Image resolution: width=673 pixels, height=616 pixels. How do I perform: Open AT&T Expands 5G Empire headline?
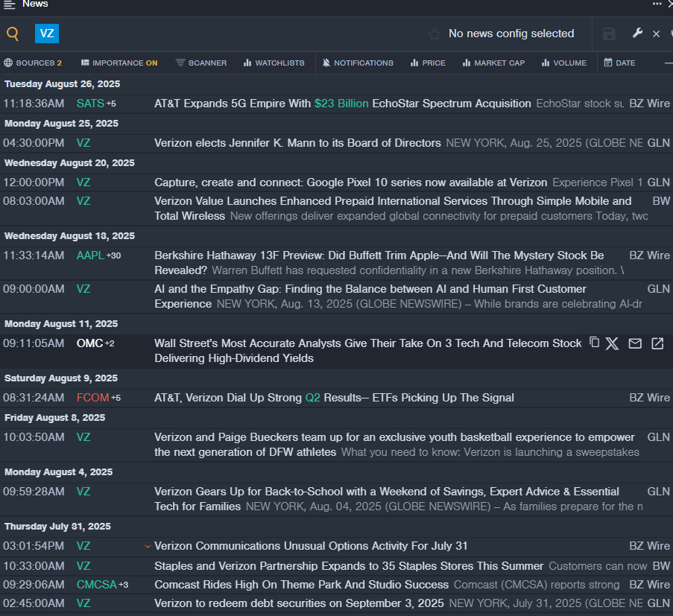[343, 104]
